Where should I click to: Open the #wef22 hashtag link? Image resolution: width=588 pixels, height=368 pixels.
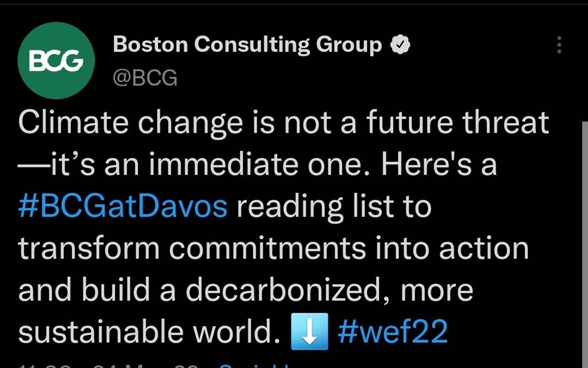(393, 332)
